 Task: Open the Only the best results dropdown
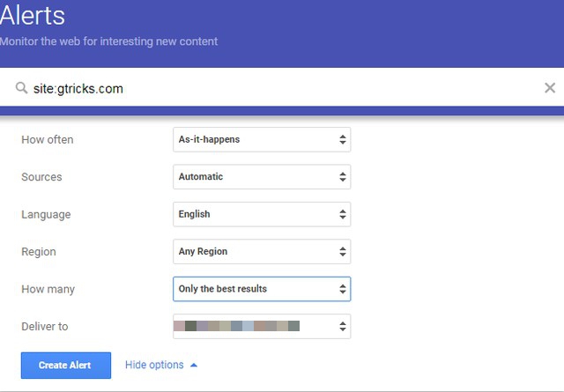(262, 289)
